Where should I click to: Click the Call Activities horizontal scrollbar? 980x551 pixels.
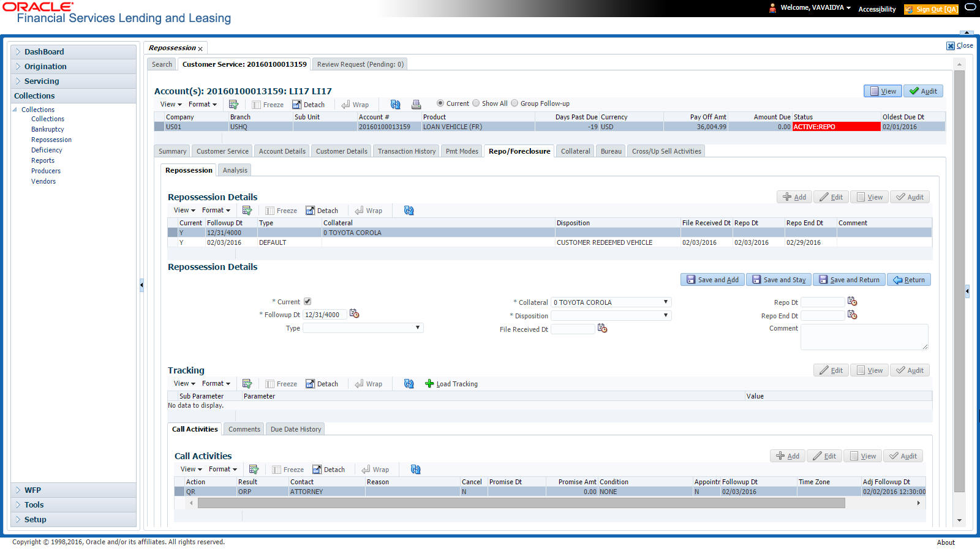[x=521, y=503]
